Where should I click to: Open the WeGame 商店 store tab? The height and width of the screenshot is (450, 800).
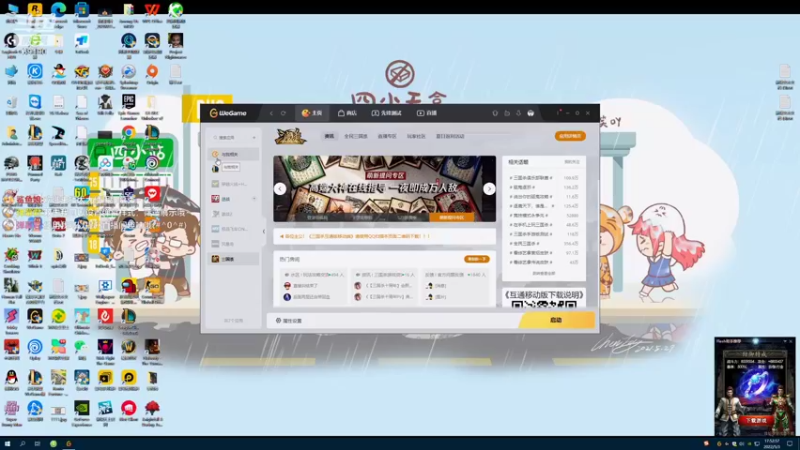click(x=347, y=113)
